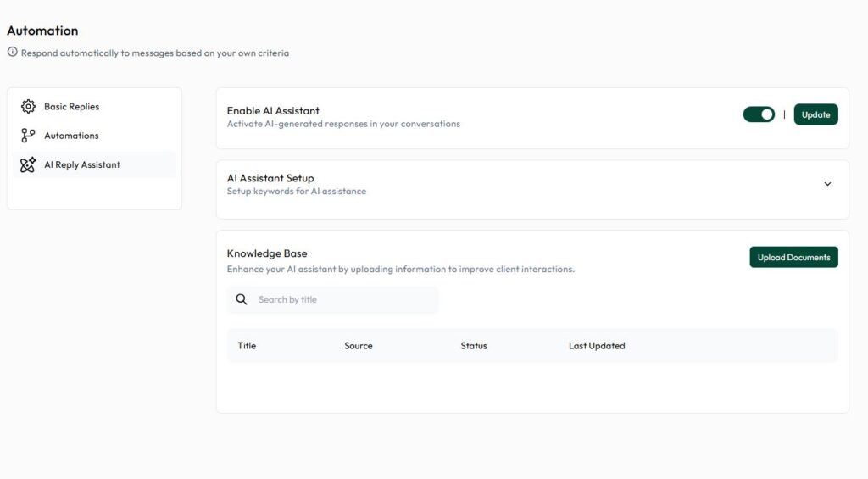Open the Automations section
The height and width of the screenshot is (479, 868).
pyautogui.click(x=94, y=135)
